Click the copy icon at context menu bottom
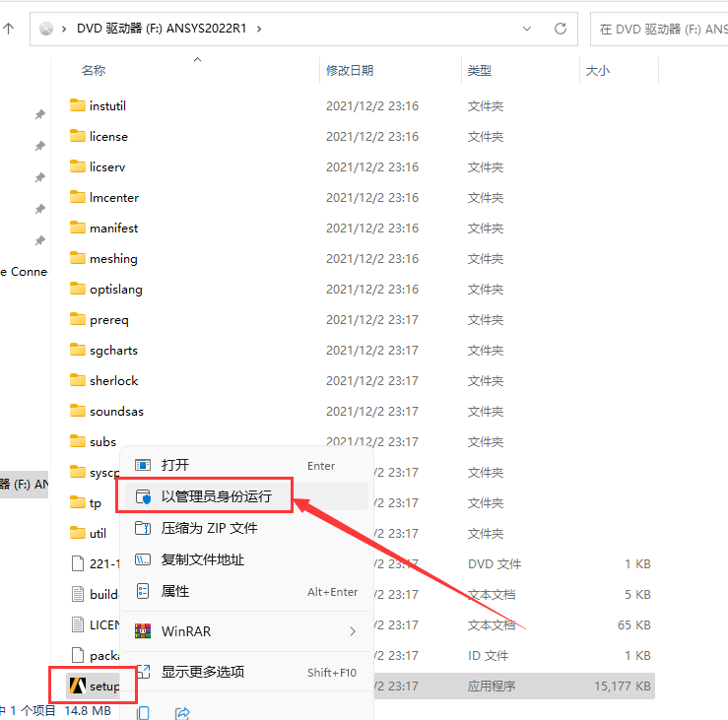This screenshot has height=720, width=728. tap(143, 713)
